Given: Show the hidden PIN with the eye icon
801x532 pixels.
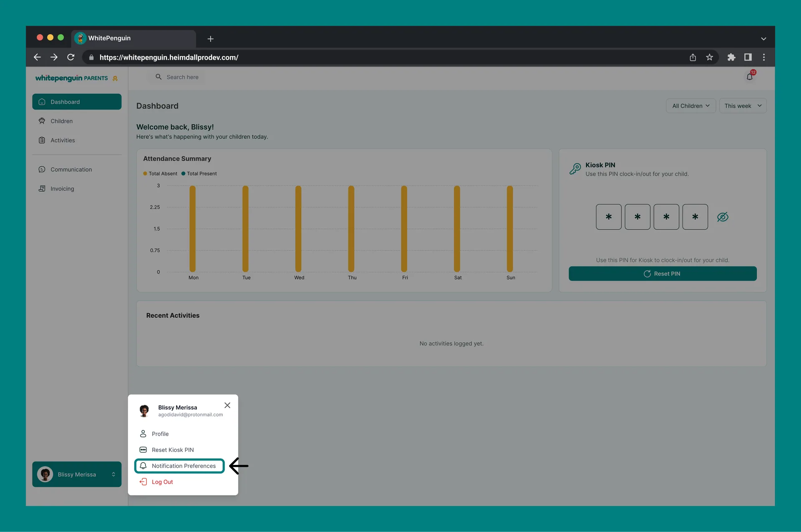Looking at the screenshot, I should [723, 217].
